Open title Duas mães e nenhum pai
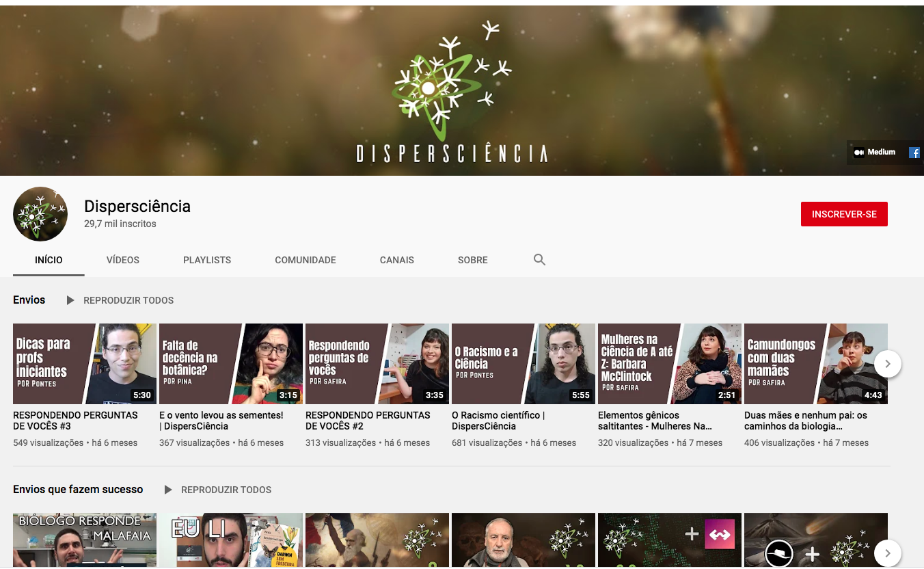 pyautogui.click(x=806, y=421)
